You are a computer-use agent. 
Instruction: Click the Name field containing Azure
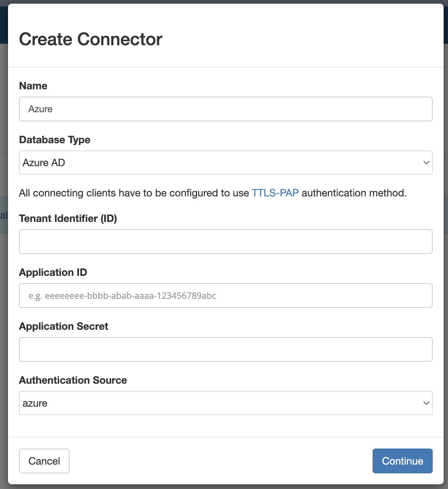(225, 109)
